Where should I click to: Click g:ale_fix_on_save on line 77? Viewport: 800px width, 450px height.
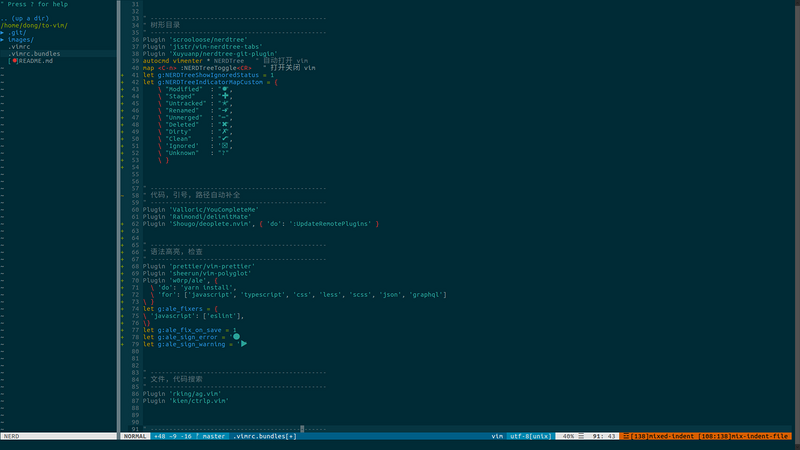click(x=189, y=330)
